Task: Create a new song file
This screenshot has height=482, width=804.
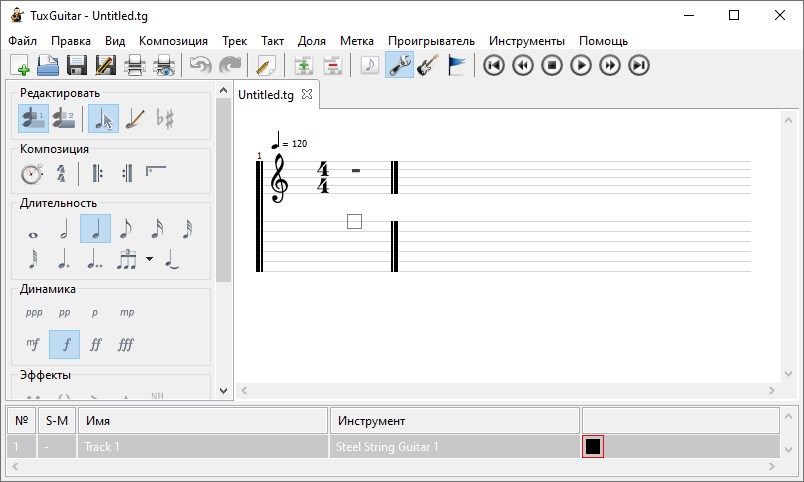Action: pos(19,66)
